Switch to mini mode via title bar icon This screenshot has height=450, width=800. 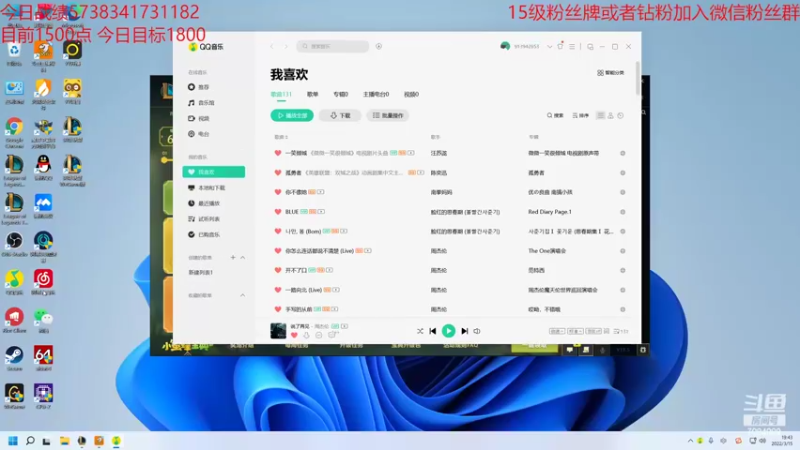[590, 46]
